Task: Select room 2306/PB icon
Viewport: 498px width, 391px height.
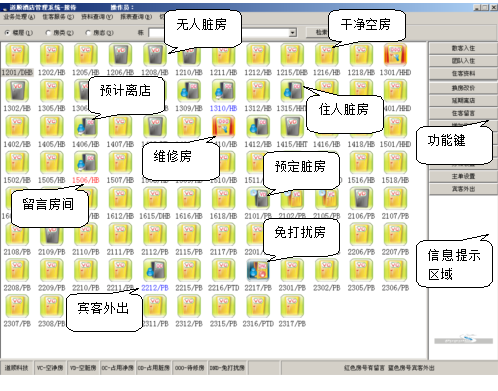Action: point(395,270)
